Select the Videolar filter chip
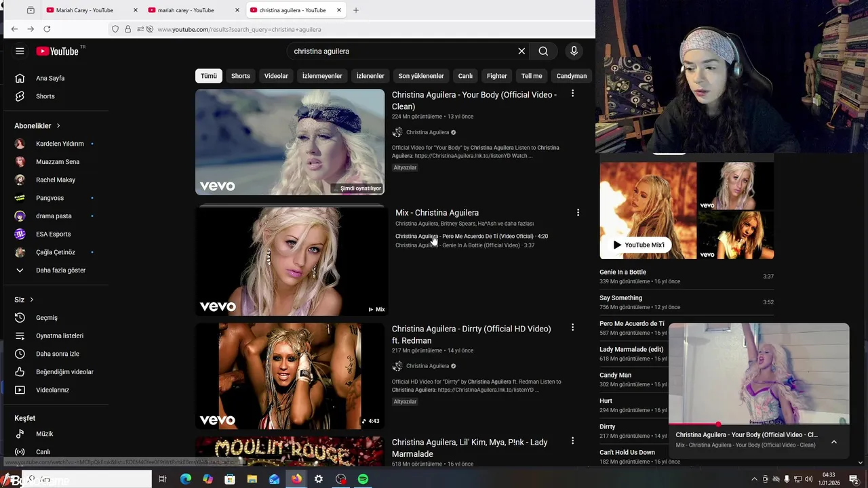This screenshot has height=488, width=868. coord(276,76)
